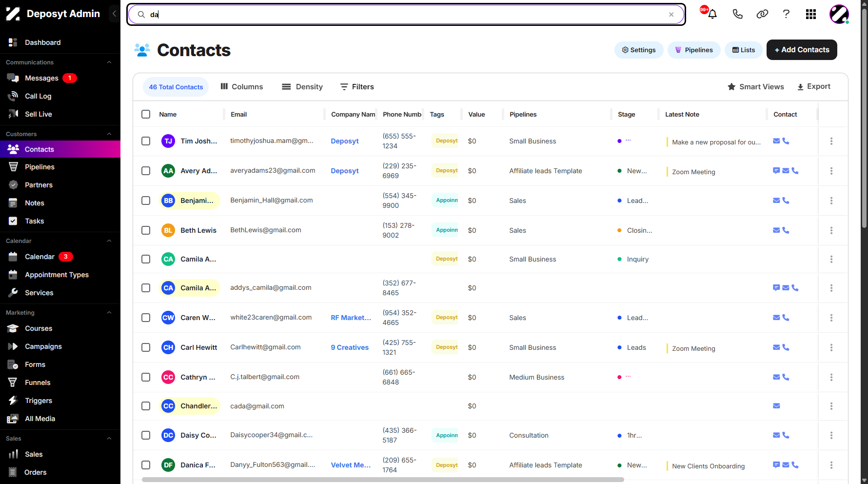Open the user profile avatar

coord(839,14)
